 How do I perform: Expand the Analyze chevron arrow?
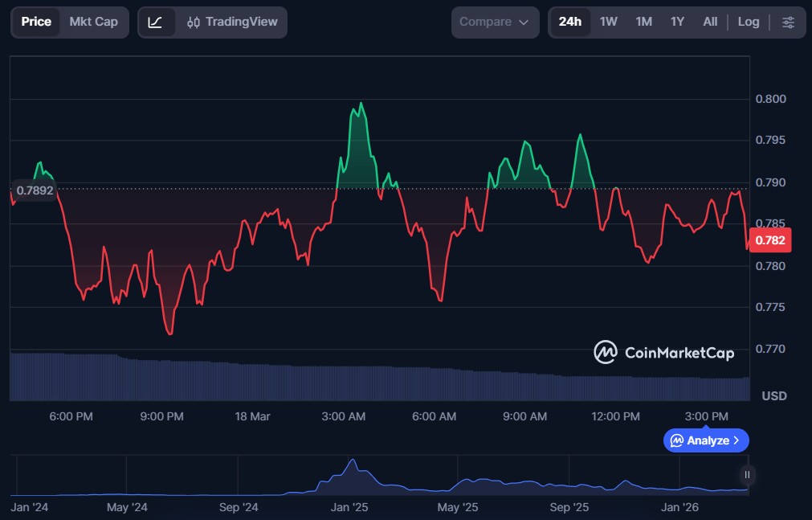pyautogui.click(x=737, y=440)
